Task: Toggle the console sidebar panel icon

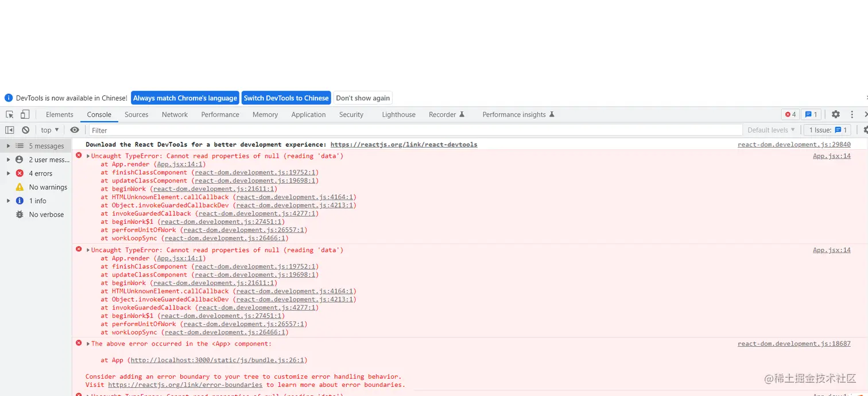Action: point(10,130)
